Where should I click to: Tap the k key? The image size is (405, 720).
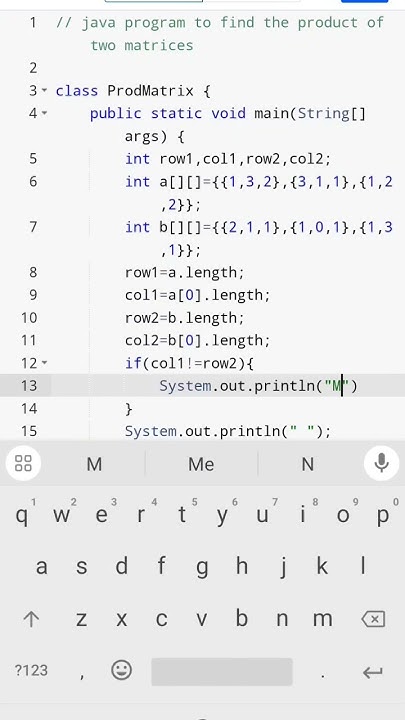(x=322, y=567)
